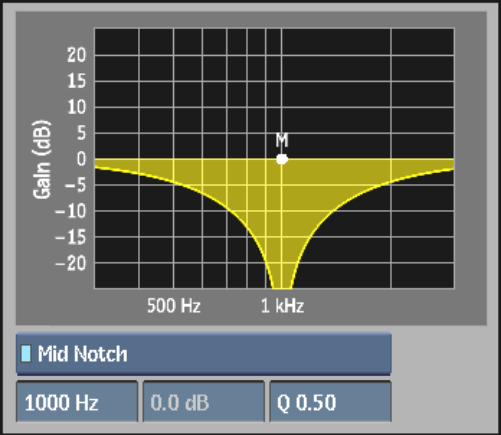Click the -10 dB gain scale label
501x435 pixels.
point(70,211)
